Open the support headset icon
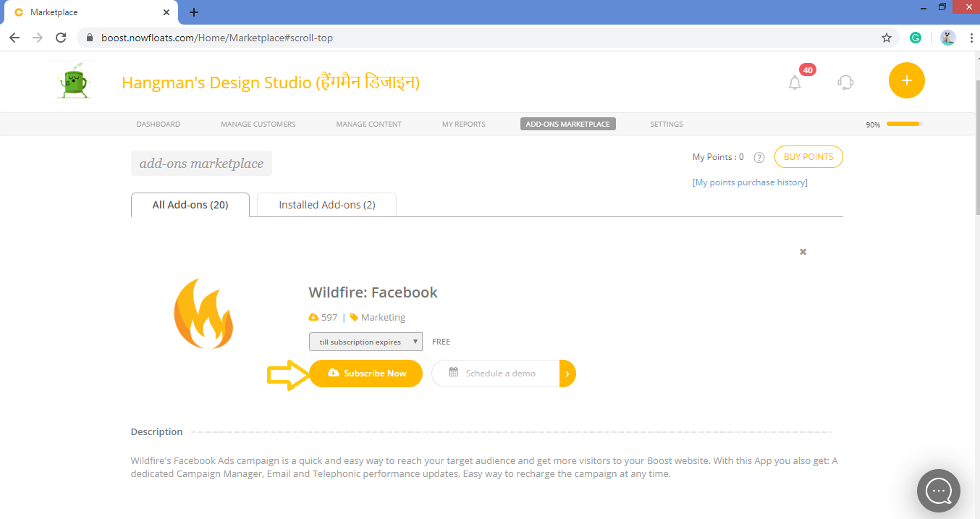This screenshot has height=519, width=980. click(x=845, y=82)
